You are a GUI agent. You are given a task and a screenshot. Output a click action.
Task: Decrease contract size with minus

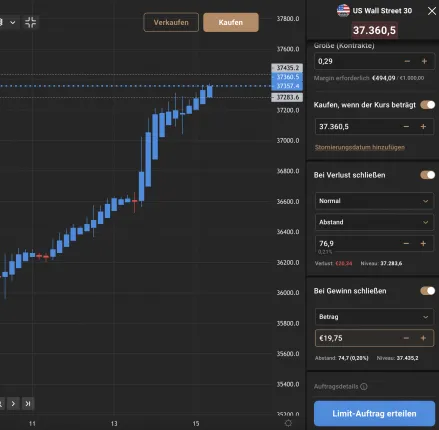(x=407, y=61)
